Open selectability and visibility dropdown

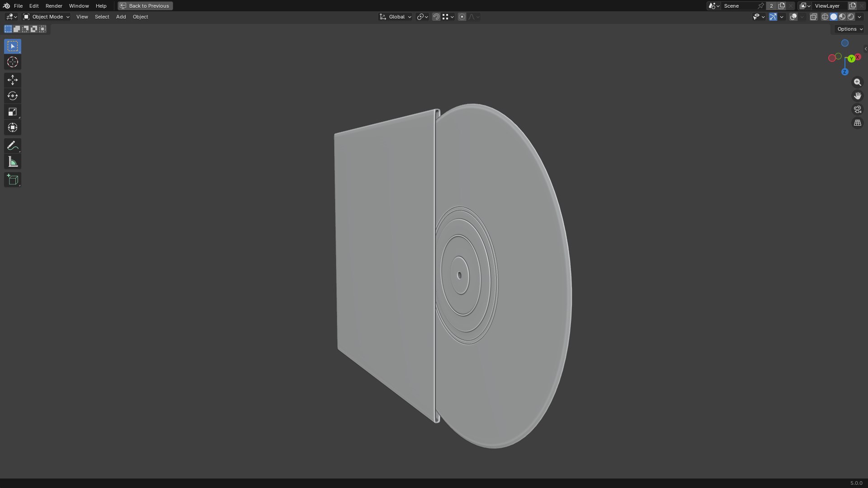pyautogui.click(x=759, y=17)
